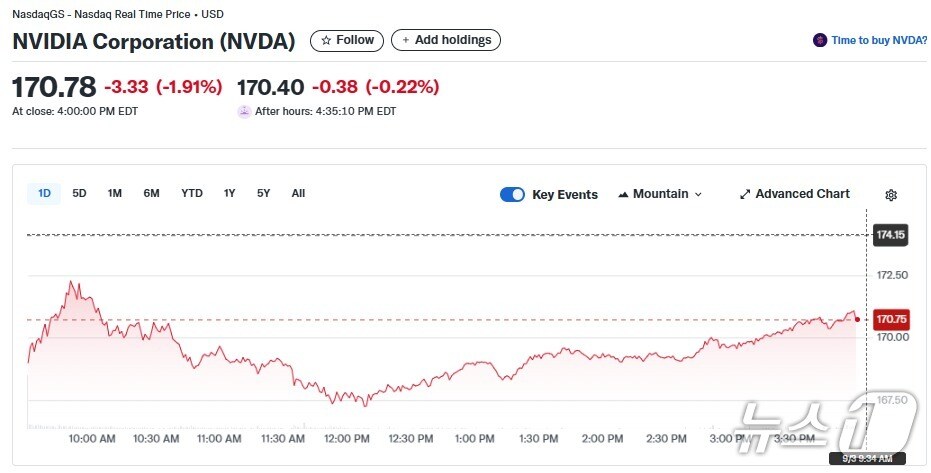
Task: Toggle the Key Events switch
Action: click(512, 195)
